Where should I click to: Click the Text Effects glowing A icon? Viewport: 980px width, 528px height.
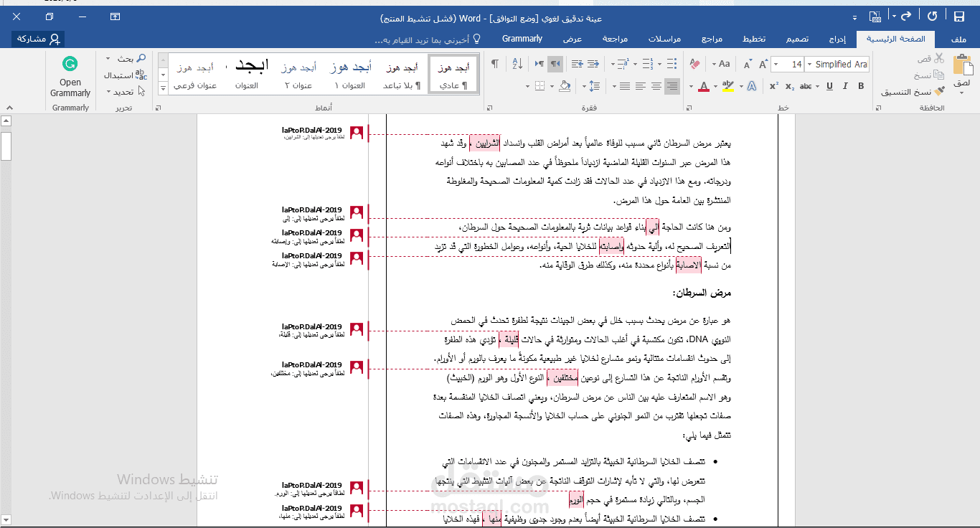(751, 86)
